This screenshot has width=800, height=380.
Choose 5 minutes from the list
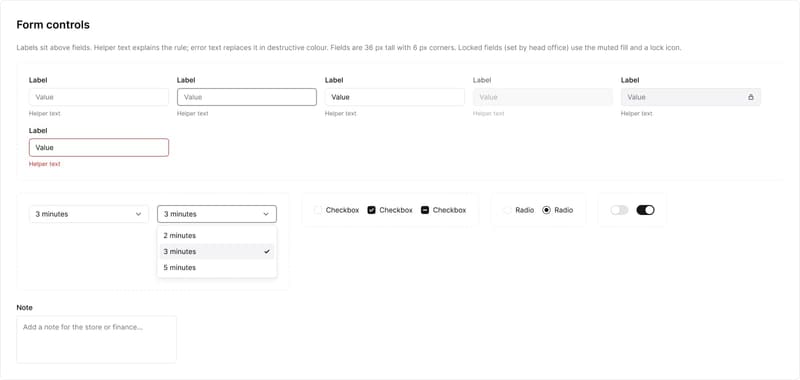tap(217, 268)
